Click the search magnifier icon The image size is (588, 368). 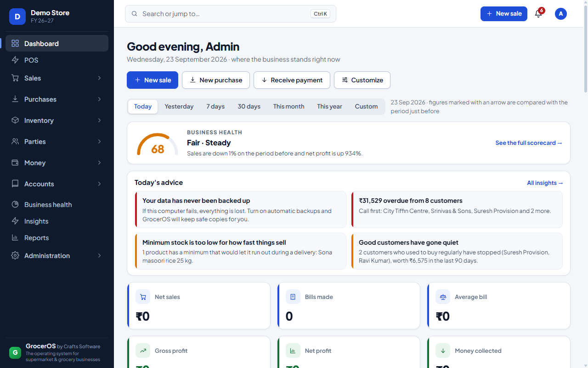pyautogui.click(x=135, y=14)
